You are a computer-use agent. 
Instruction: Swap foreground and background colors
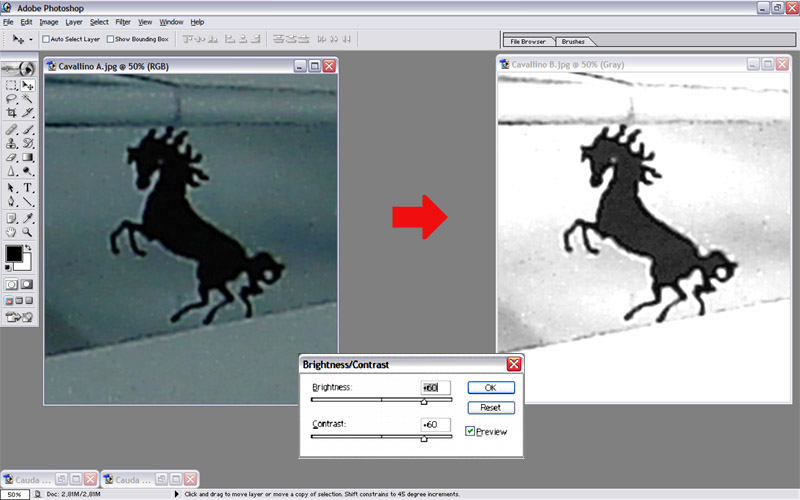point(28,247)
